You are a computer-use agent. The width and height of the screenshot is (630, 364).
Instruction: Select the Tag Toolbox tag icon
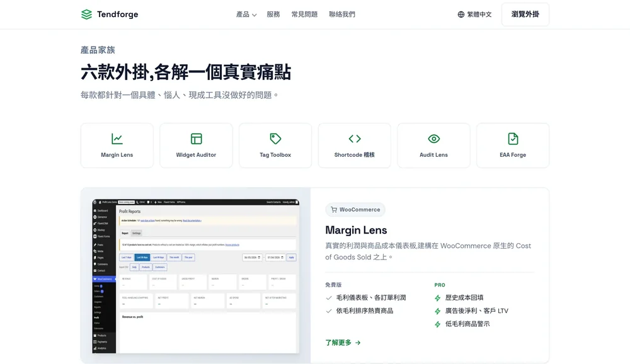(275, 139)
